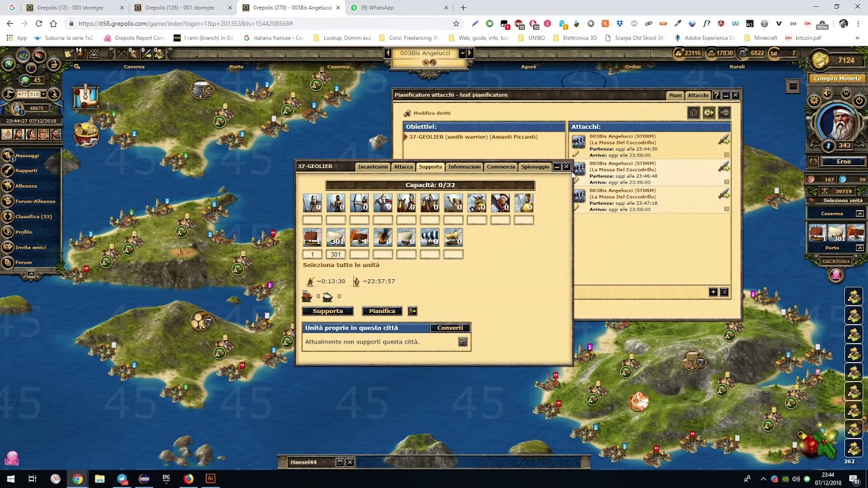Screen dimensions: 868x488
Task: Click the Pianifica button
Action: [x=382, y=311]
